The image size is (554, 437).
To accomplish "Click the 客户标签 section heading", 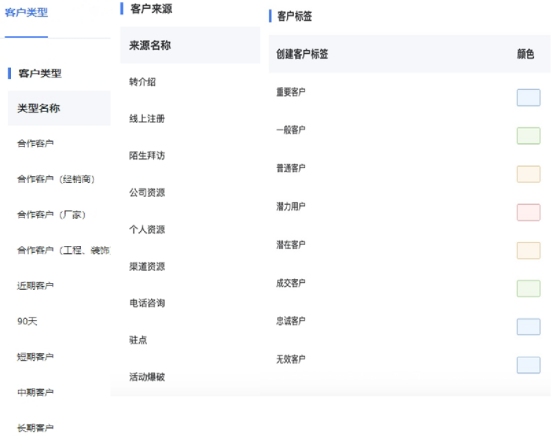I will (295, 16).
